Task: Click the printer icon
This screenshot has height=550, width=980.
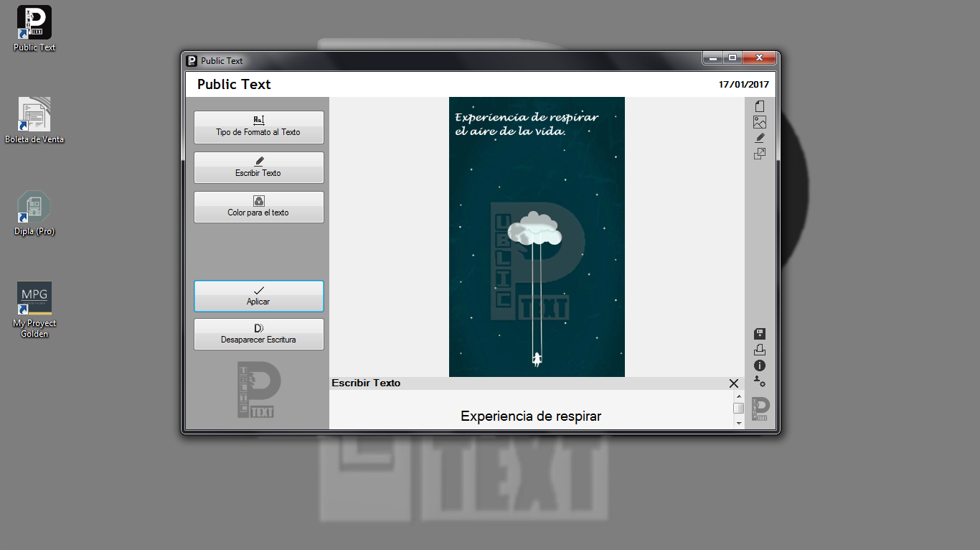Action: tap(759, 350)
